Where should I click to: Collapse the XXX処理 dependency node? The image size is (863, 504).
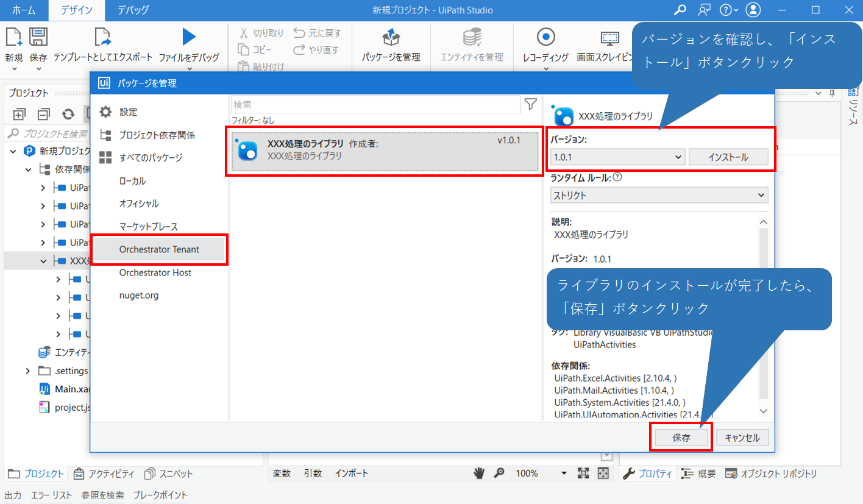click(x=43, y=260)
